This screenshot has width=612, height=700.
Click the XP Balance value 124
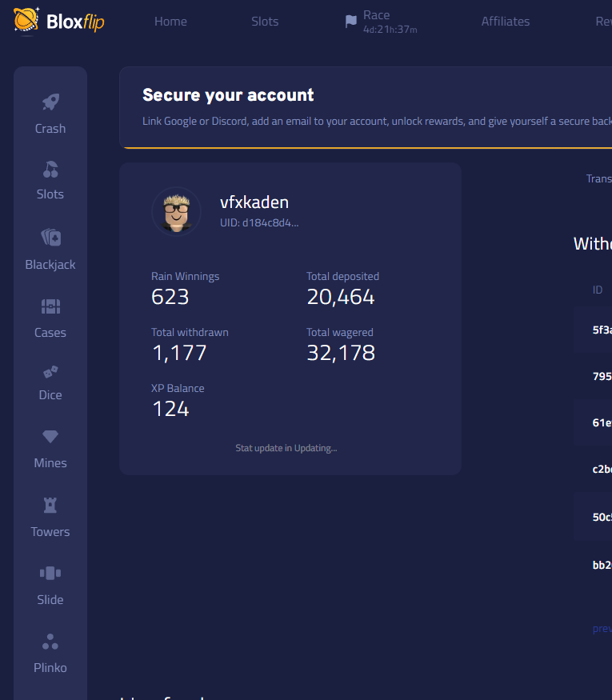(x=170, y=409)
